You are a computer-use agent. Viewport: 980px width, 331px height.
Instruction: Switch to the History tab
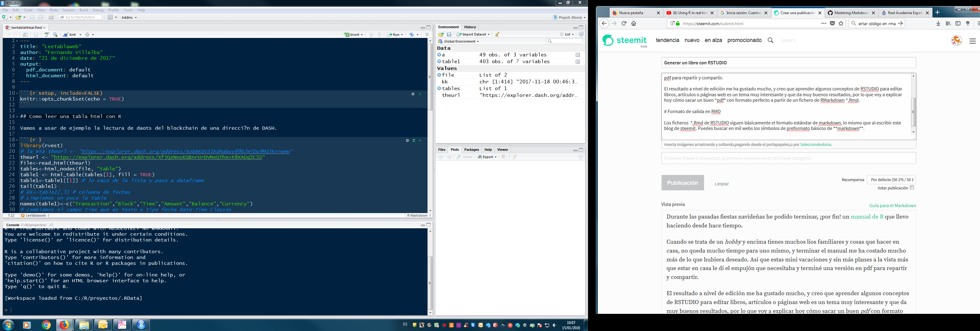click(x=470, y=27)
